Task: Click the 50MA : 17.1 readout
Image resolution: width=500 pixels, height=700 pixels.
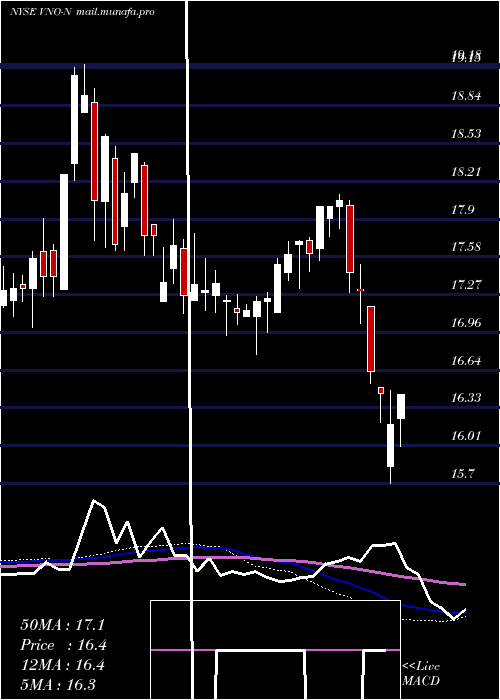Action: tap(62, 625)
